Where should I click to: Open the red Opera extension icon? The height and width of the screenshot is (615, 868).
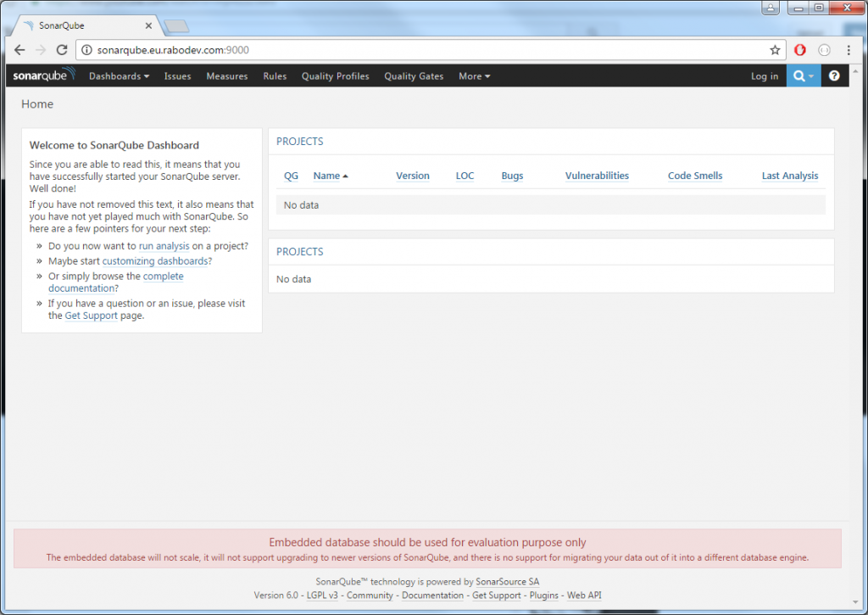coord(800,50)
